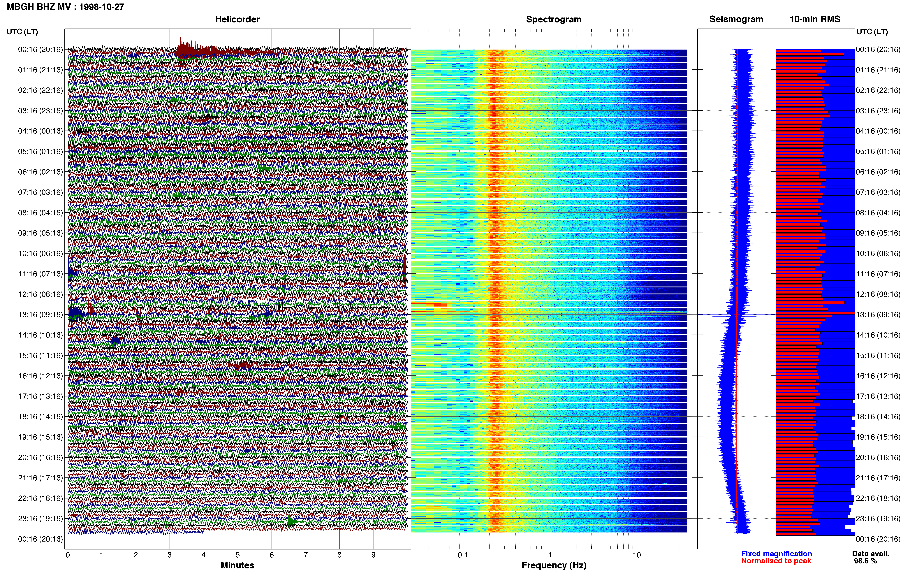Click the left-axis time label '23:16 (19:16)'
Screen dimensions: 924x578
41,519
